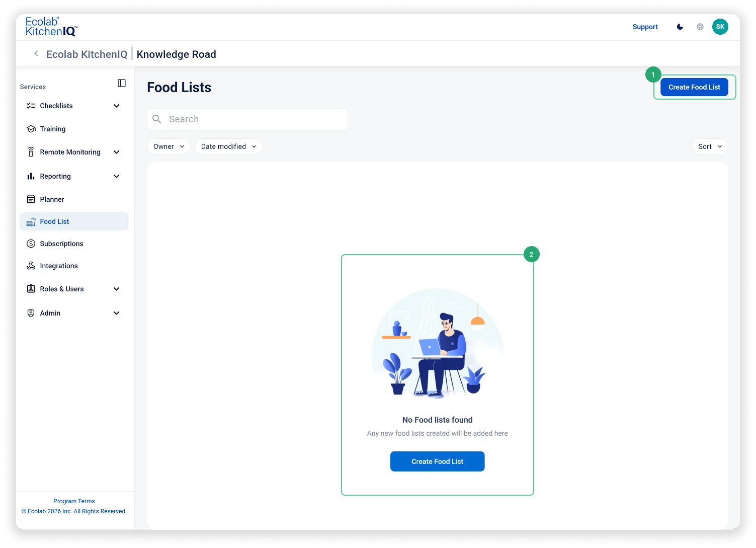Click the Food List dish icon
Image resolution: width=756 pixels, height=548 pixels.
point(31,221)
